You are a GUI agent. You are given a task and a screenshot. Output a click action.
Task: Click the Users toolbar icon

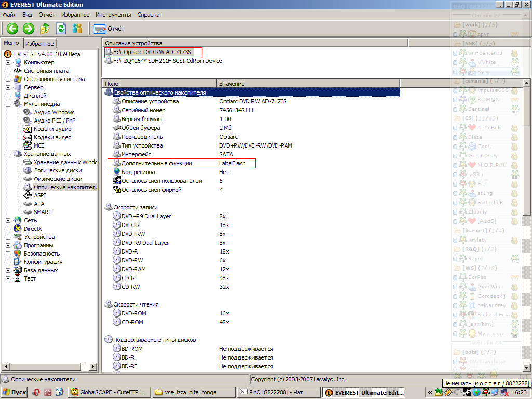click(x=77, y=29)
